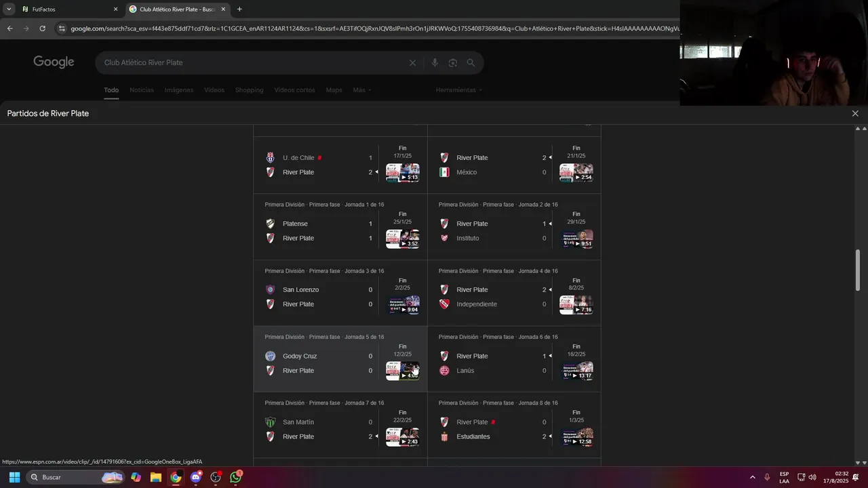The image size is (868, 488).
Task: Play the U. de Chile match highlight 5:13
Action: click(x=403, y=173)
